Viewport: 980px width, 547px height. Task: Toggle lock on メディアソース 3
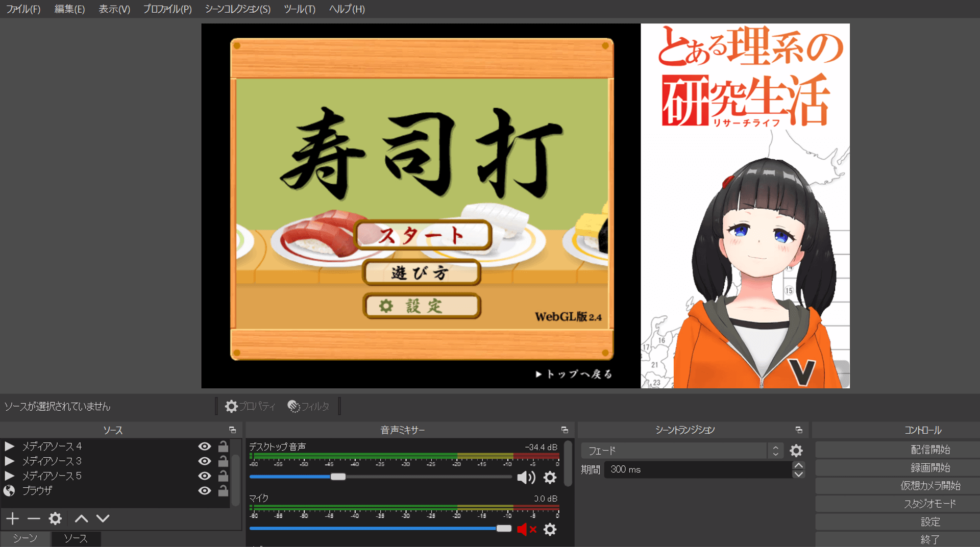pos(223,461)
